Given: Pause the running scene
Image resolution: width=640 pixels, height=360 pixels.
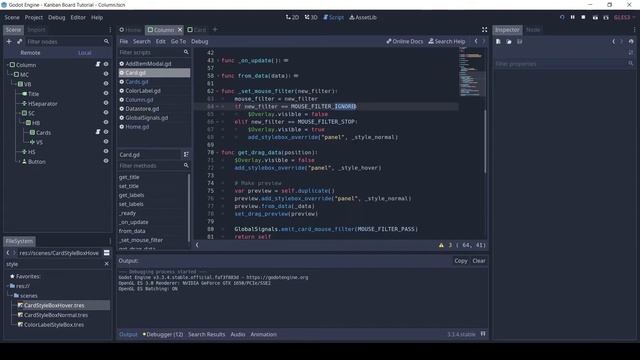Looking at the screenshot, I should coord(573,18).
